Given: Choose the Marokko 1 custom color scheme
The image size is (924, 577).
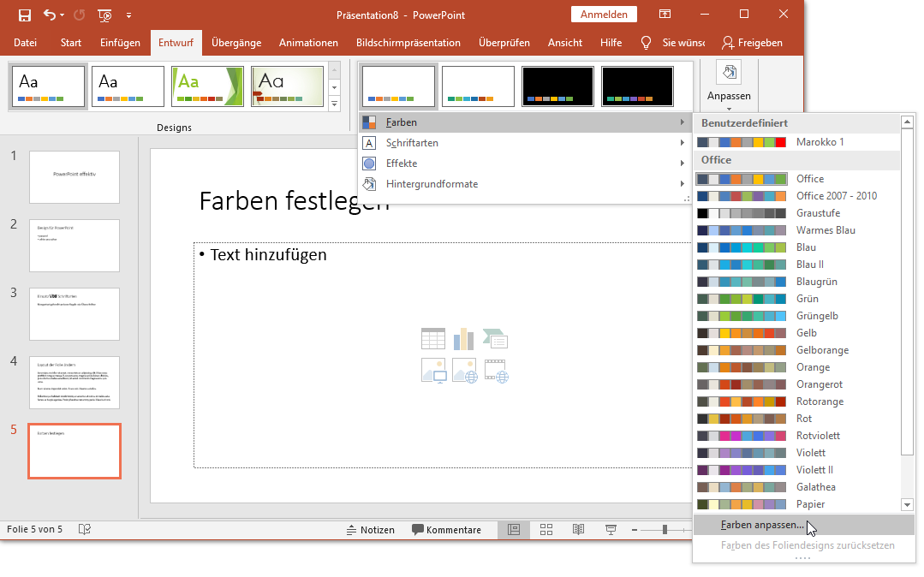Looking at the screenshot, I should 797,142.
